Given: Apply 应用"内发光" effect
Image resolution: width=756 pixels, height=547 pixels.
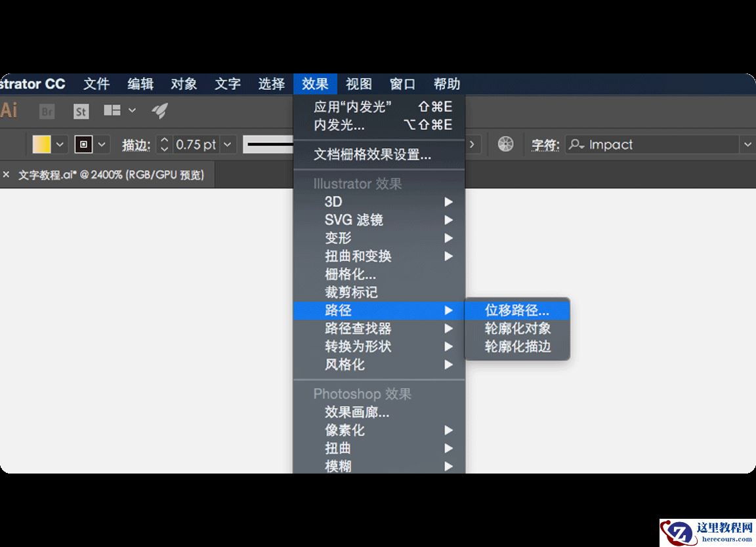Looking at the screenshot, I should tap(352, 106).
